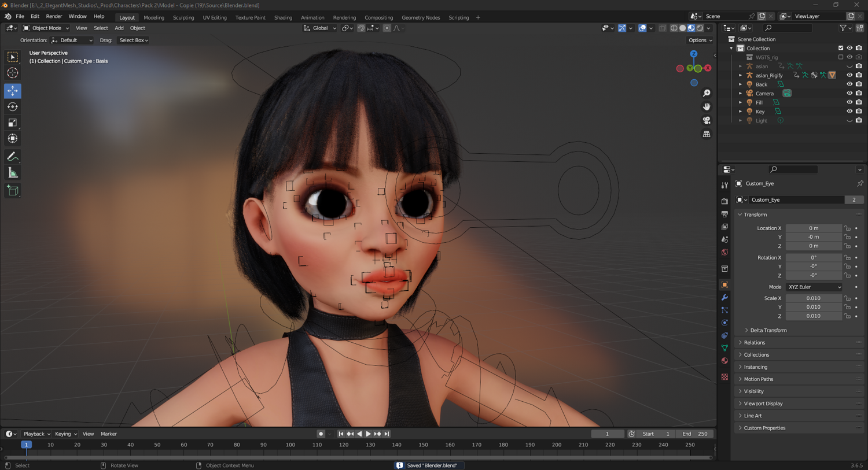
Task: Click the Location X value field
Action: 814,228
